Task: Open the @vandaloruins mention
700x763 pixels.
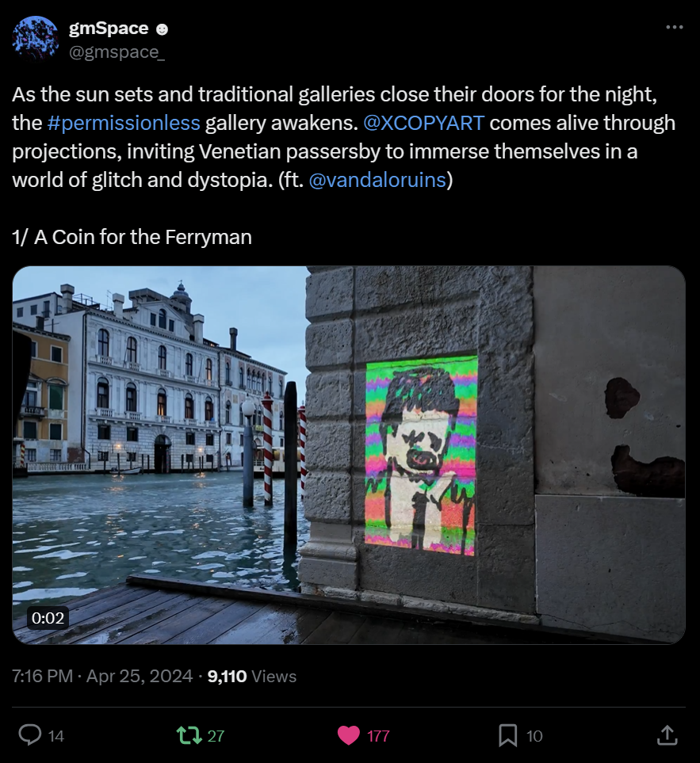Action: (x=377, y=179)
